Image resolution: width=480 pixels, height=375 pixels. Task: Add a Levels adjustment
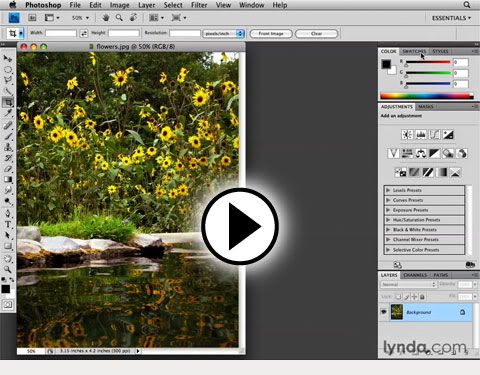pos(421,135)
